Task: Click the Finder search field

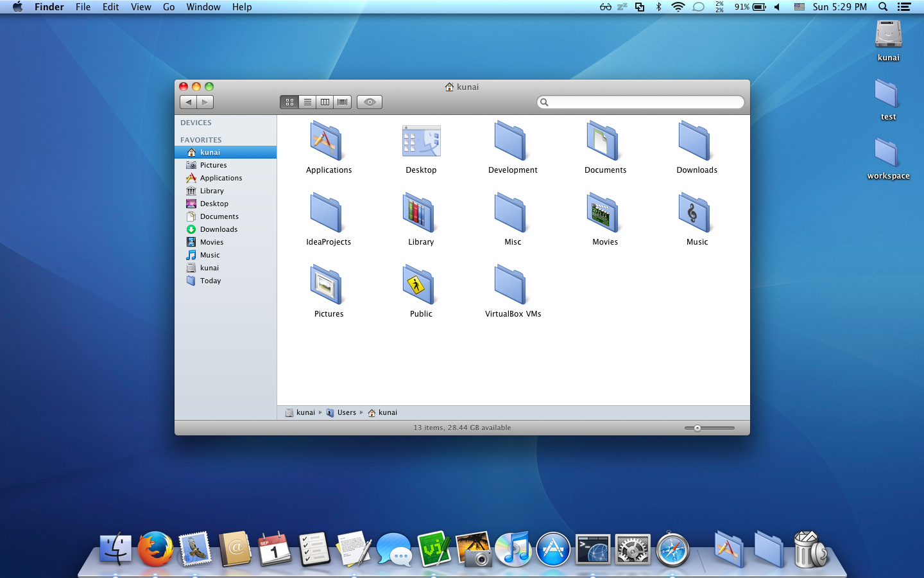Action: point(640,102)
